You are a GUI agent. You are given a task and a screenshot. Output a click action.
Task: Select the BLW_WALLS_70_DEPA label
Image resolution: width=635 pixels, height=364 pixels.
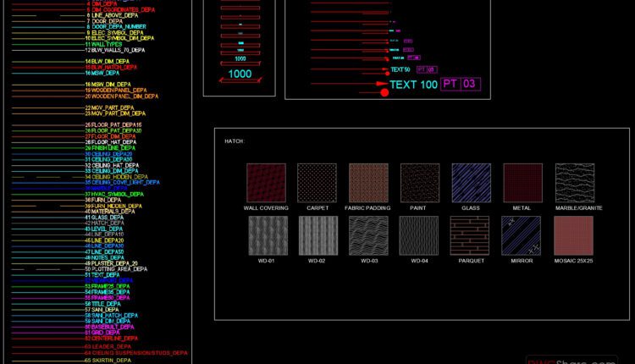(118, 50)
